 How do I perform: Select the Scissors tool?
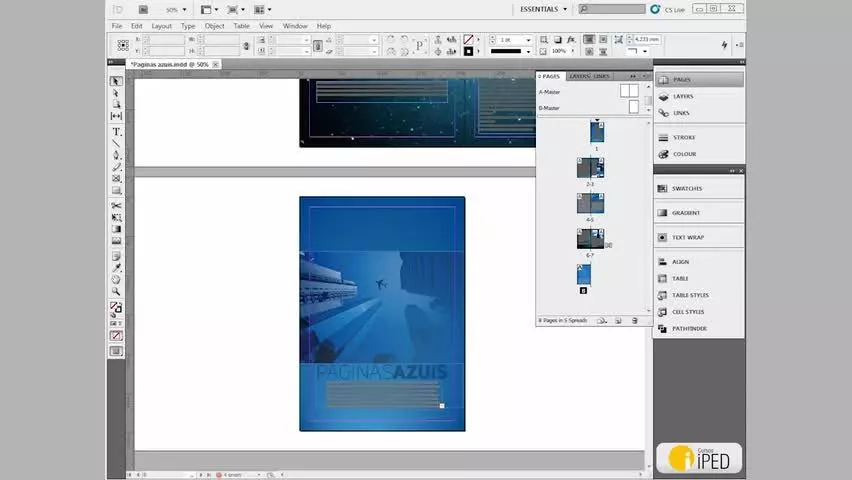(116, 205)
